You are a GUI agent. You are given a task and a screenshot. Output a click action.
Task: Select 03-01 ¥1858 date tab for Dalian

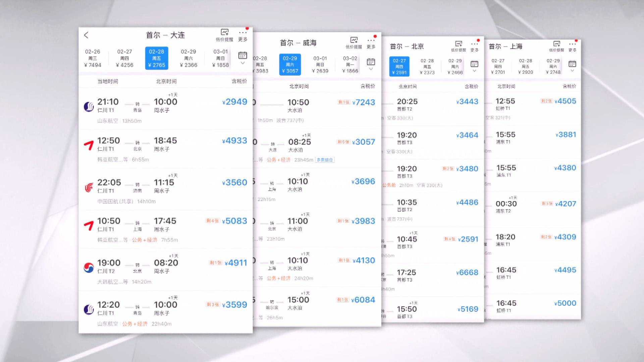[x=220, y=58]
